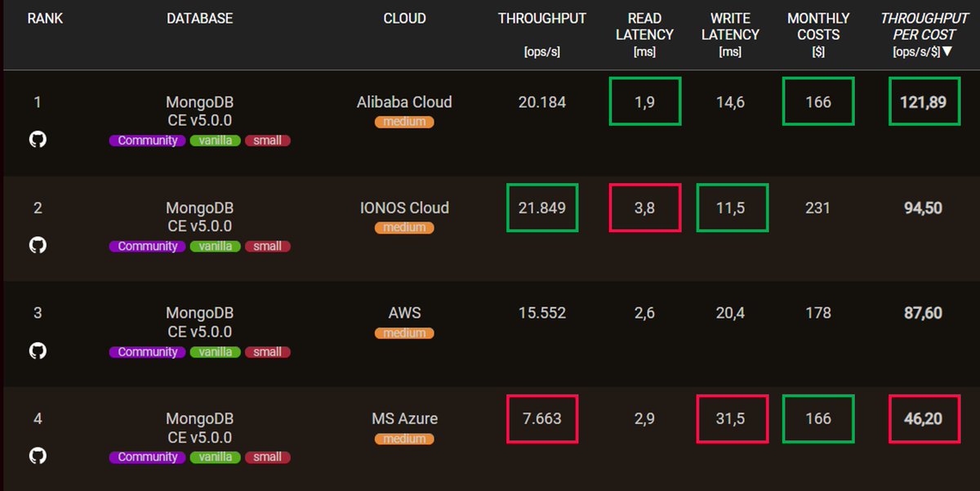Select the medium tag under Alibaba Cloud

[x=404, y=122]
